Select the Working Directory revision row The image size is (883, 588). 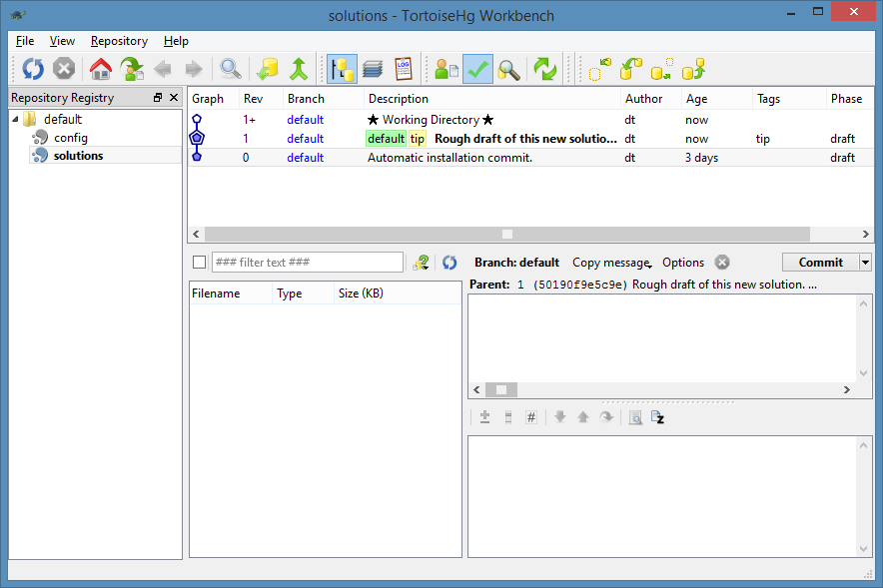(x=530, y=120)
